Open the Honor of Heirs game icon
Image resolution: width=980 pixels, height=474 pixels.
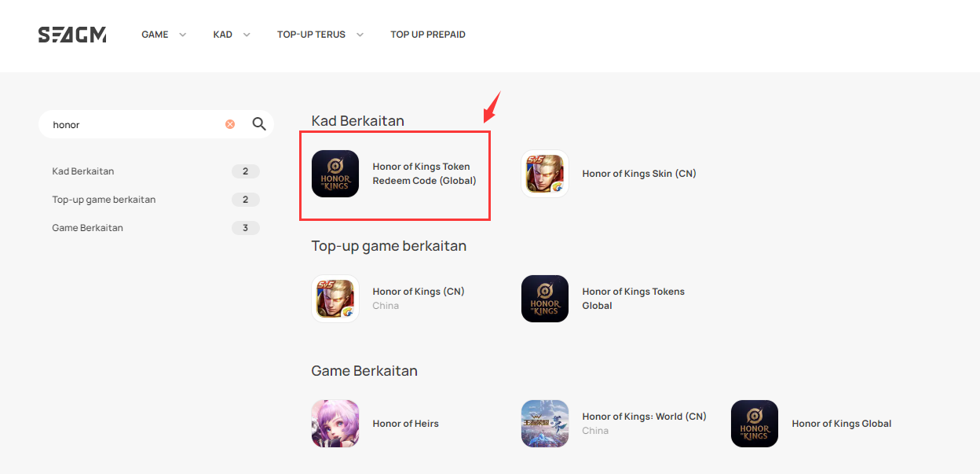point(335,424)
